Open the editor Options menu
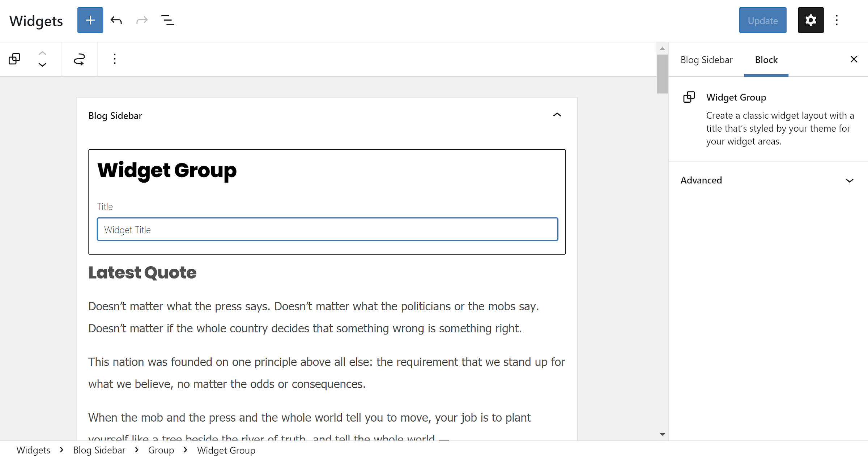The height and width of the screenshot is (456, 868). [x=837, y=20]
